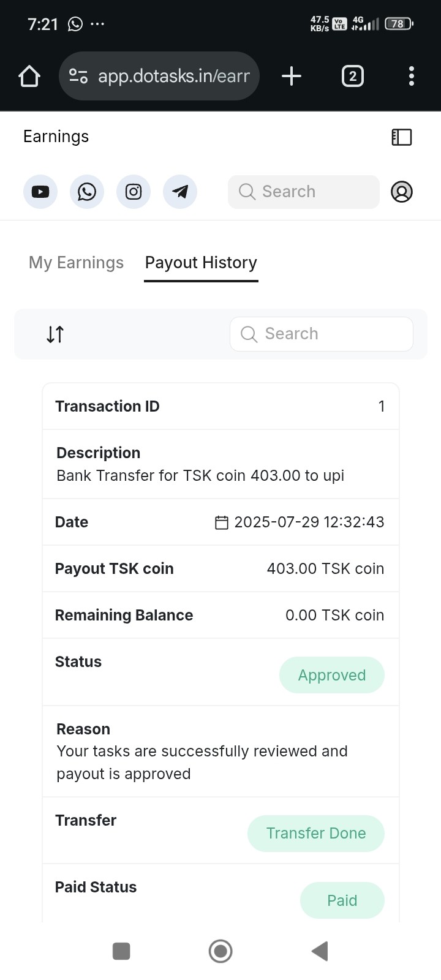
Task: Open site info in address bar
Action: coord(78,77)
